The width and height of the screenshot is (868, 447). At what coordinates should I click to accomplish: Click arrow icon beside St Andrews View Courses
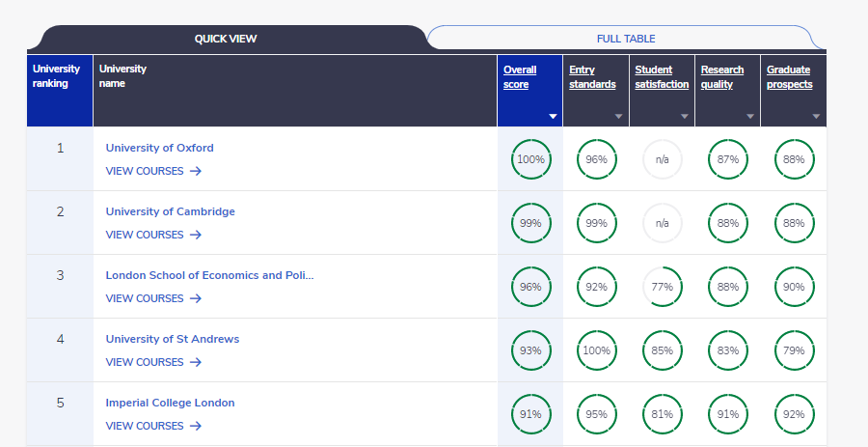196,362
